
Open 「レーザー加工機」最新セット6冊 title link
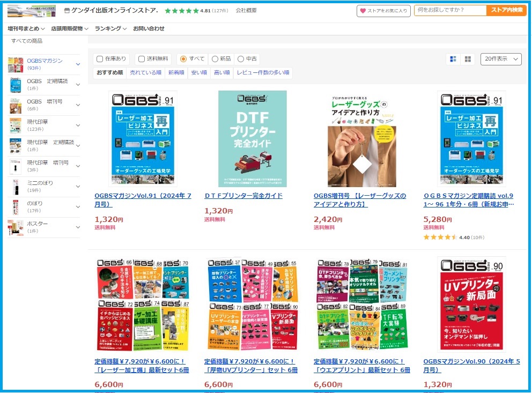click(142, 366)
